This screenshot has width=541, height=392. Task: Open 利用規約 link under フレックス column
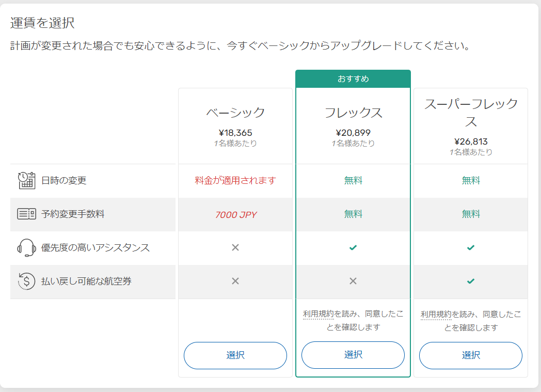319,314
